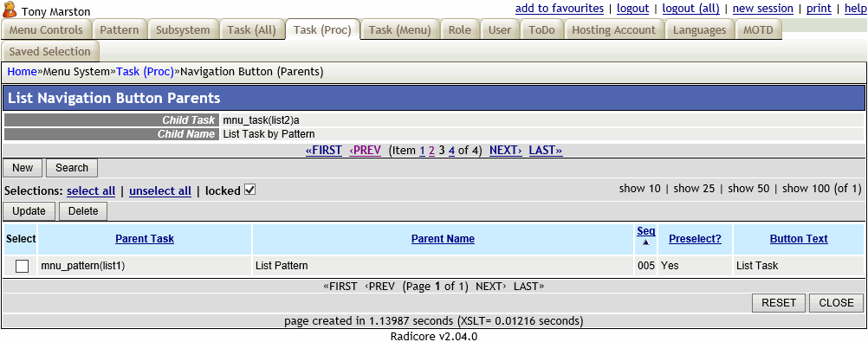868x342 pixels.
Task: Click the unselect all link
Action: [x=160, y=191]
